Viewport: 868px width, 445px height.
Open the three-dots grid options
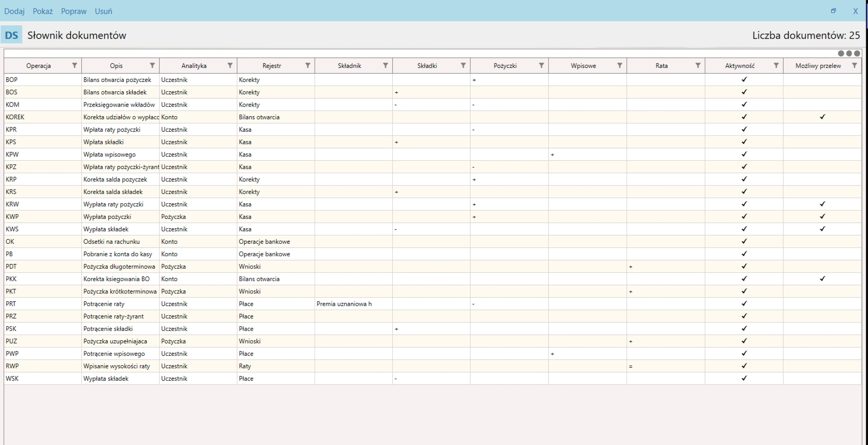pyautogui.click(x=849, y=53)
